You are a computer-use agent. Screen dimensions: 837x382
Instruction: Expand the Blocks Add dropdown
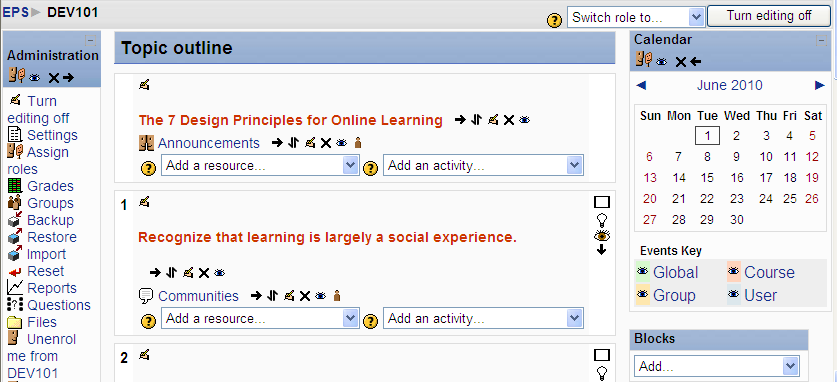point(716,367)
